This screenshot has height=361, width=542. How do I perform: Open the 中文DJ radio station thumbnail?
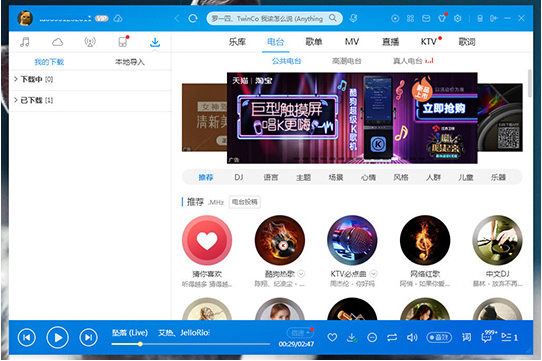[x=497, y=240]
